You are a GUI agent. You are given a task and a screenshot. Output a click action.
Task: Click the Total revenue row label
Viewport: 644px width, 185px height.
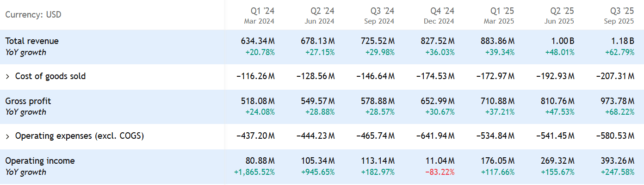tap(32, 41)
